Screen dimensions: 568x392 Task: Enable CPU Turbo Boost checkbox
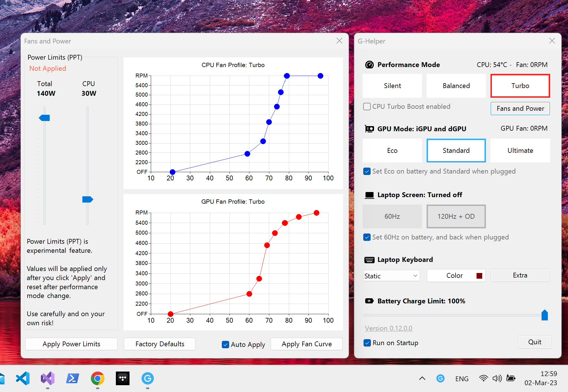coord(367,107)
